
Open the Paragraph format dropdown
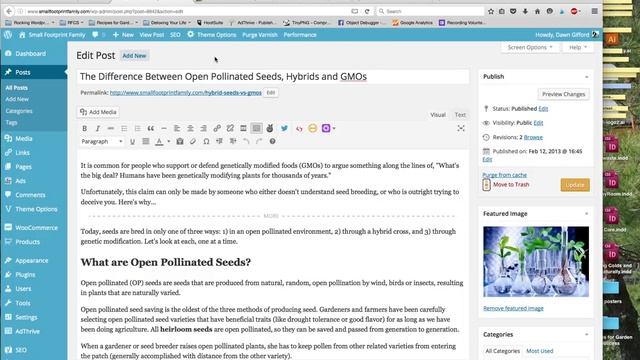(x=102, y=141)
